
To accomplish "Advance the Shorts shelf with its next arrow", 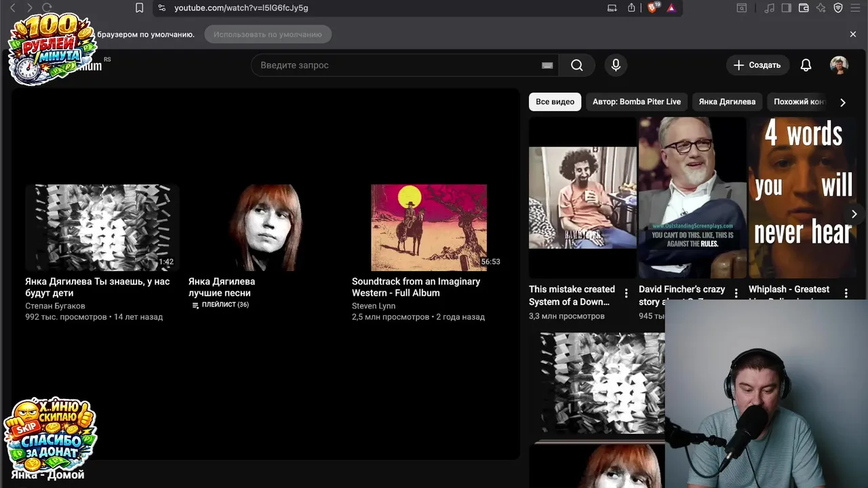I will [x=854, y=214].
